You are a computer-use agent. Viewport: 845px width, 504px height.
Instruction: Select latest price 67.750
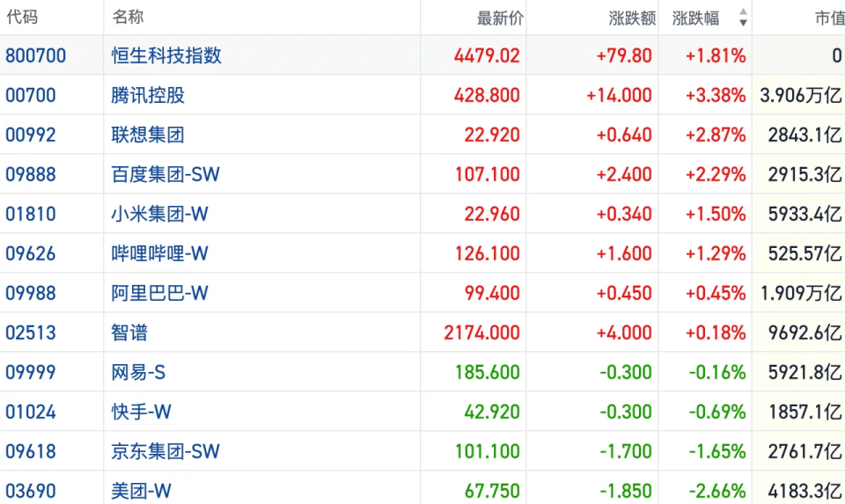(x=493, y=491)
